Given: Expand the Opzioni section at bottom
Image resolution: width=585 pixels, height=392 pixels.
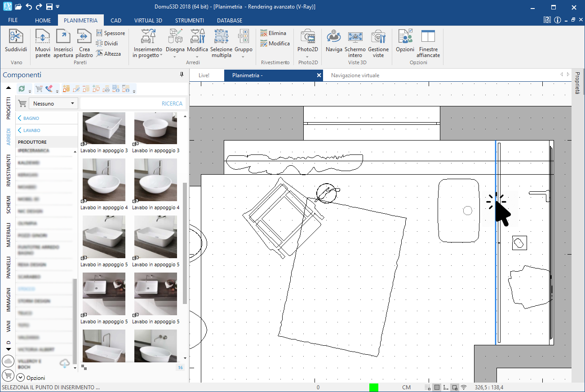Looking at the screenshot, I should pos(31,378).
